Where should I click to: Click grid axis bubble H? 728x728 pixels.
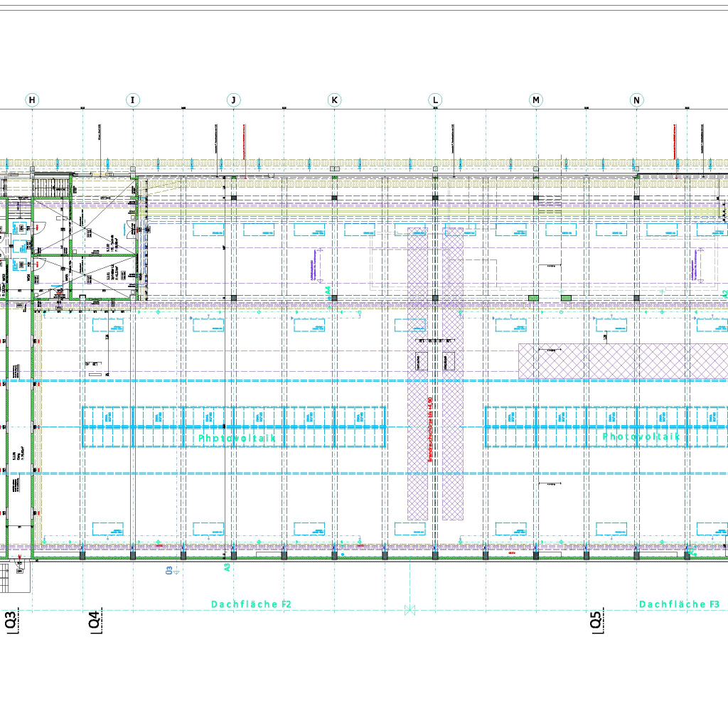point(32,100)
